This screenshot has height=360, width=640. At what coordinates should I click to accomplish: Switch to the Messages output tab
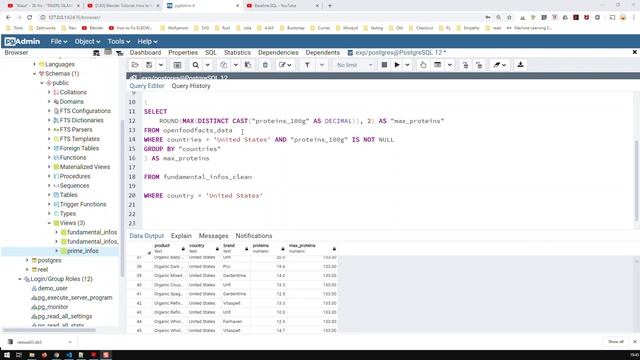213,236
